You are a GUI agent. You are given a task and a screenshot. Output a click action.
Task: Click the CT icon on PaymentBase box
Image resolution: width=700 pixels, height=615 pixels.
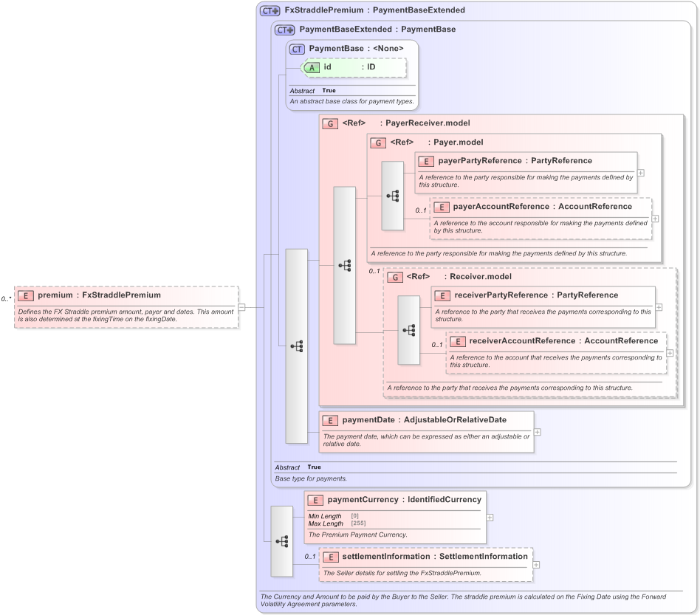pyautogui.click(x=295, y=49)
